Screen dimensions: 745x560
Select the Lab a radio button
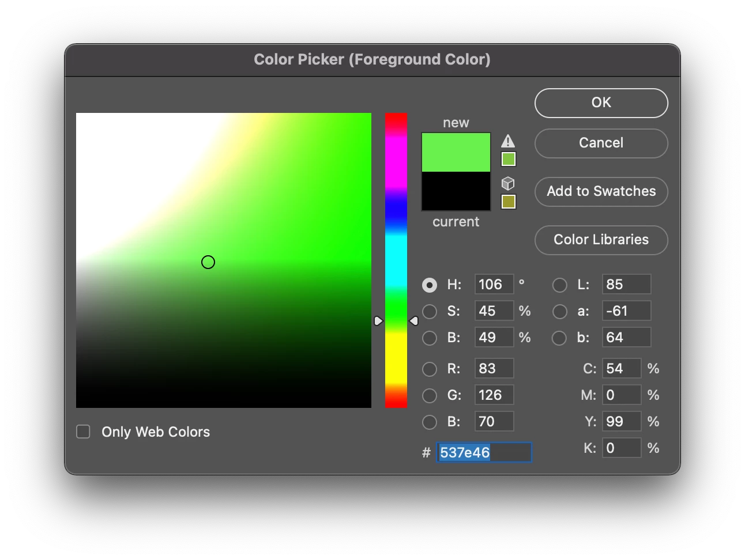coord(559,311)
